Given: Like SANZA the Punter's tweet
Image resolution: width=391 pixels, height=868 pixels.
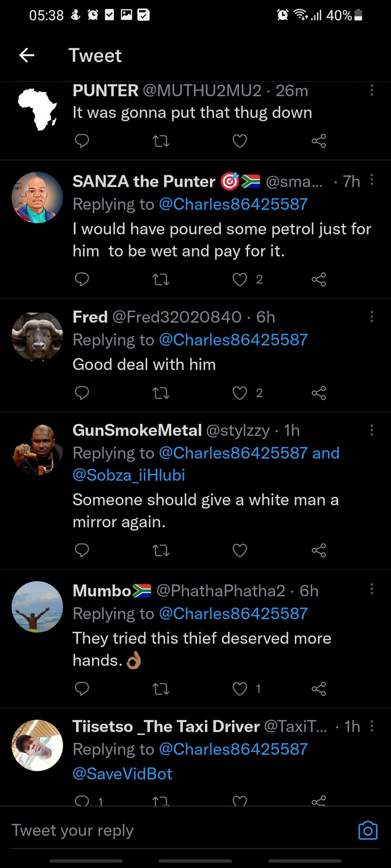Looking at the screenshot, I should 239,279.
